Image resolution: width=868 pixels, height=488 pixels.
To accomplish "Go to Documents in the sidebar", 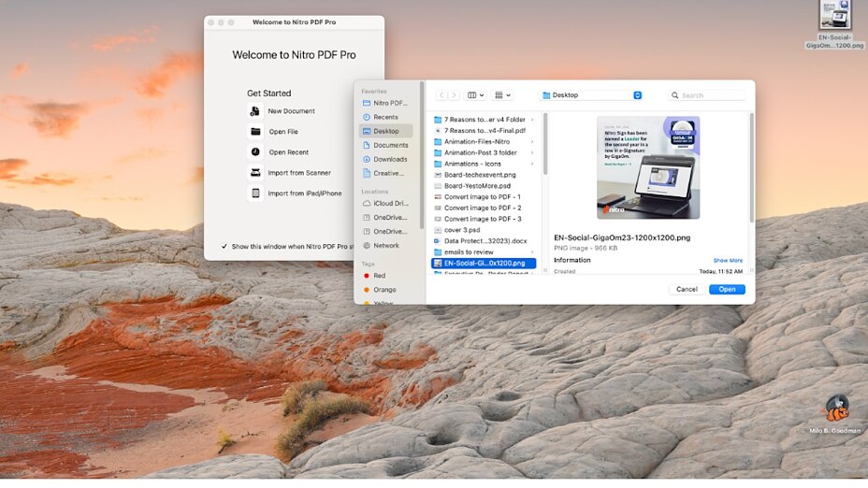I will pyautogui.click(x=385, y=145).
